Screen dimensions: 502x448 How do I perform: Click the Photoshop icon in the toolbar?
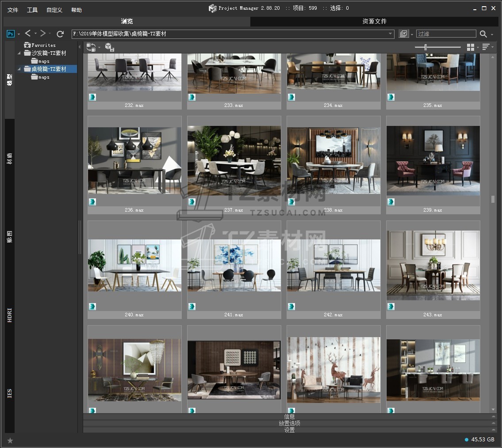11,34
